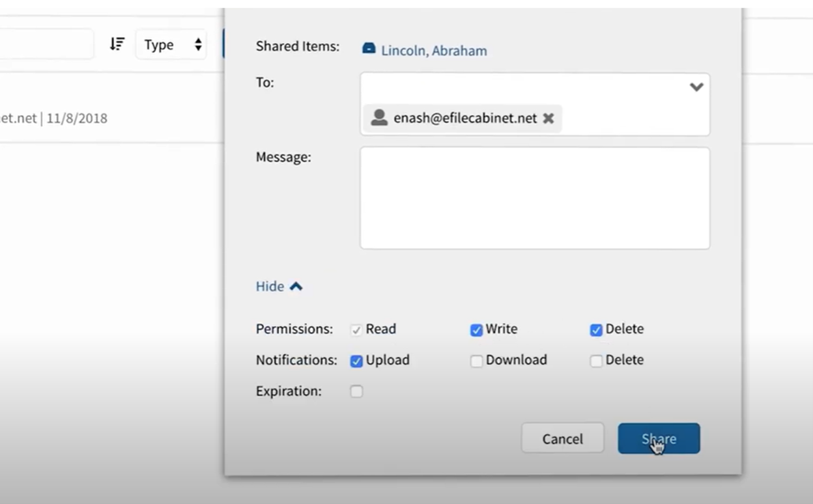Enable the Delete notification checkbox
This screenshot has width=813, height=504.
(x=596, y=361)
